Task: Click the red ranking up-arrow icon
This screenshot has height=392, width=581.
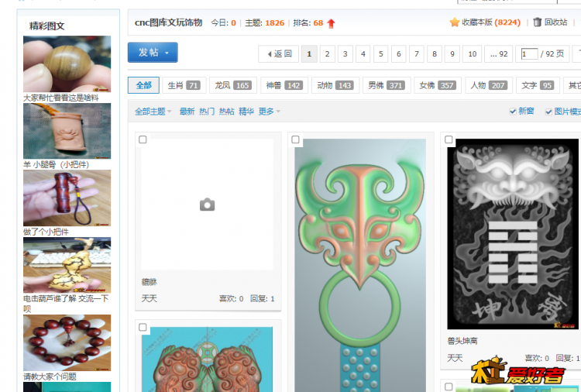Action: [332, 23]
